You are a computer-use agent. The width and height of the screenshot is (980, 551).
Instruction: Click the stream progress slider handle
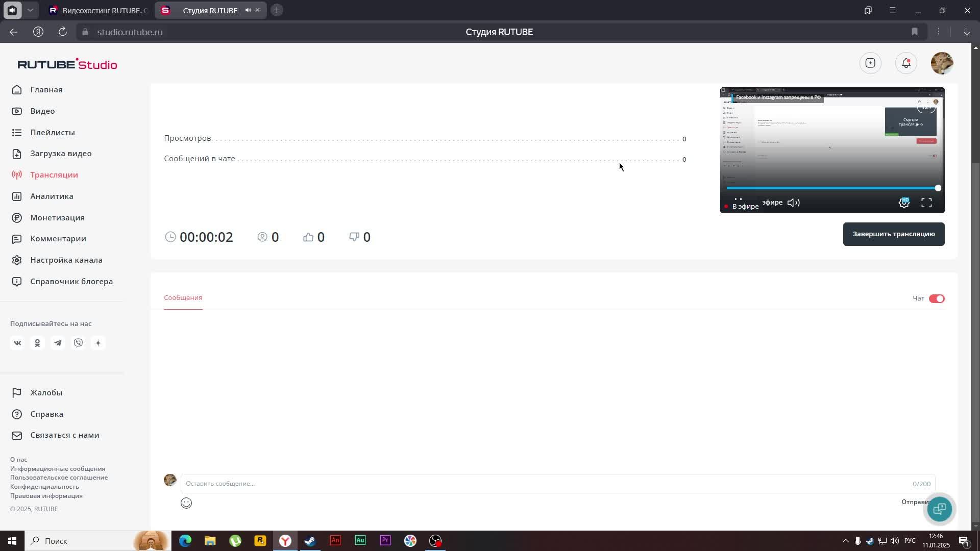point(938,188)
